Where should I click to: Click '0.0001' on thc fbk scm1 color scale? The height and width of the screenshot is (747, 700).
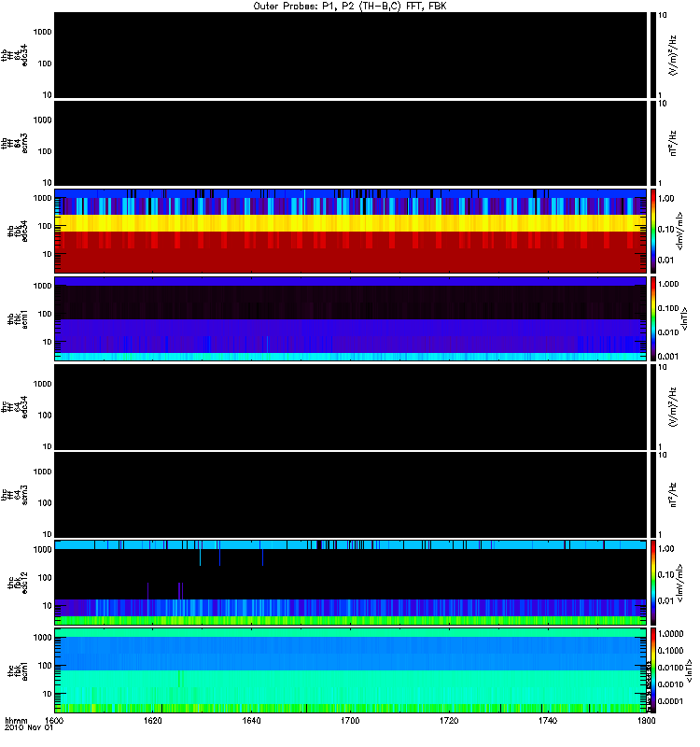pos(670,701)
